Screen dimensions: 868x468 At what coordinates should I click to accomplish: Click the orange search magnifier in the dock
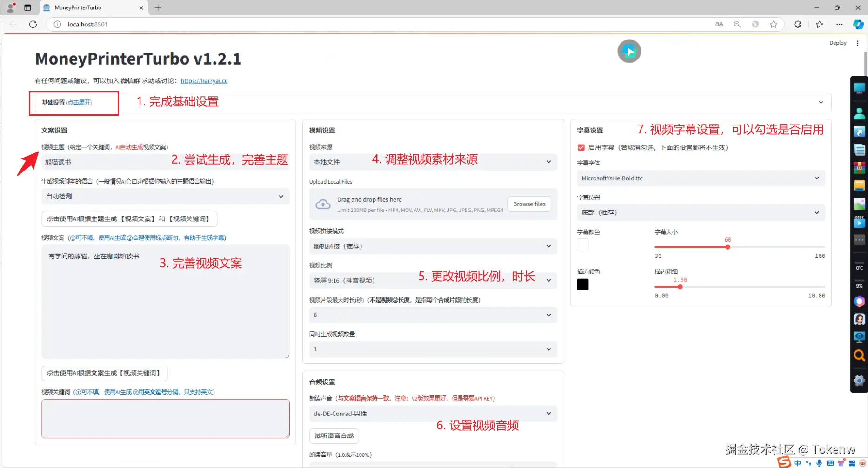click(859, 356)
